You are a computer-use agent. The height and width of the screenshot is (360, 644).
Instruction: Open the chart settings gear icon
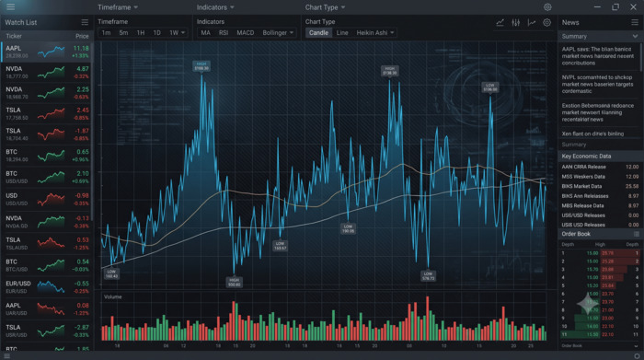click(546, 23)
